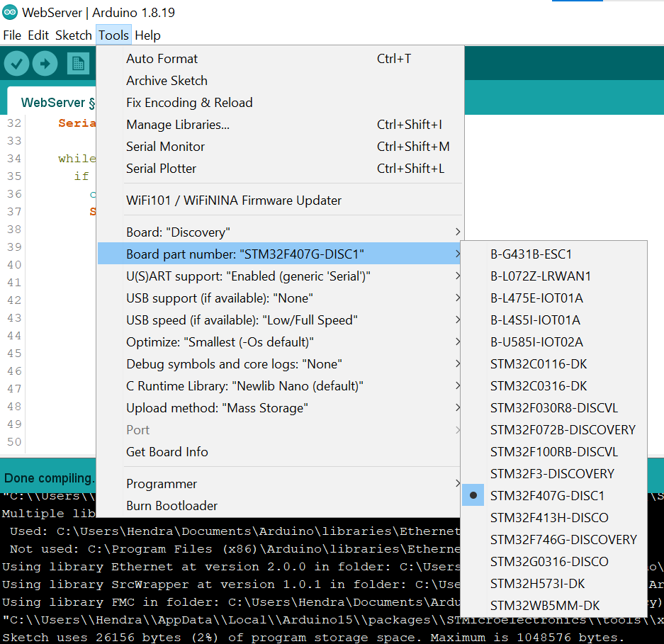
Task: Select Get Board Info entry
Action: point(279,452)
